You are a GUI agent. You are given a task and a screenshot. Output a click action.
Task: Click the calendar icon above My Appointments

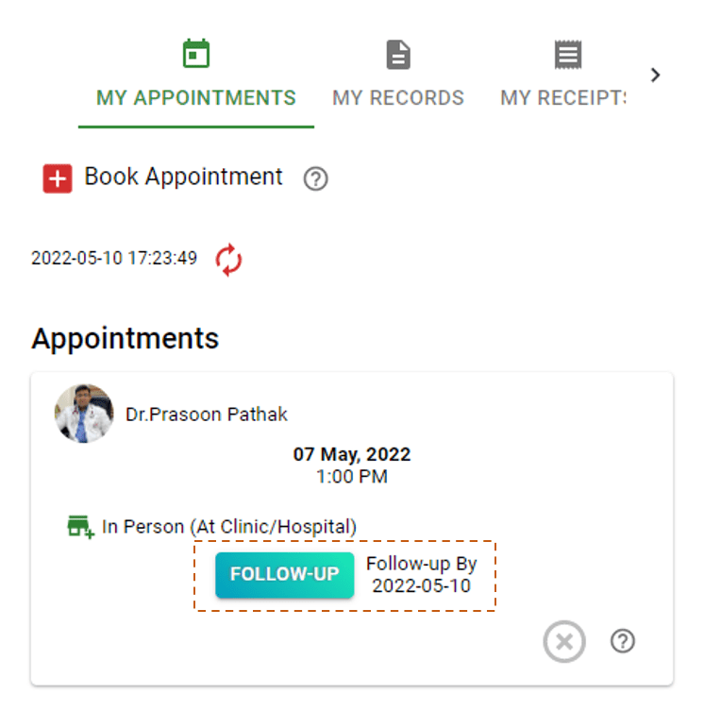click(x=196, y=54)
